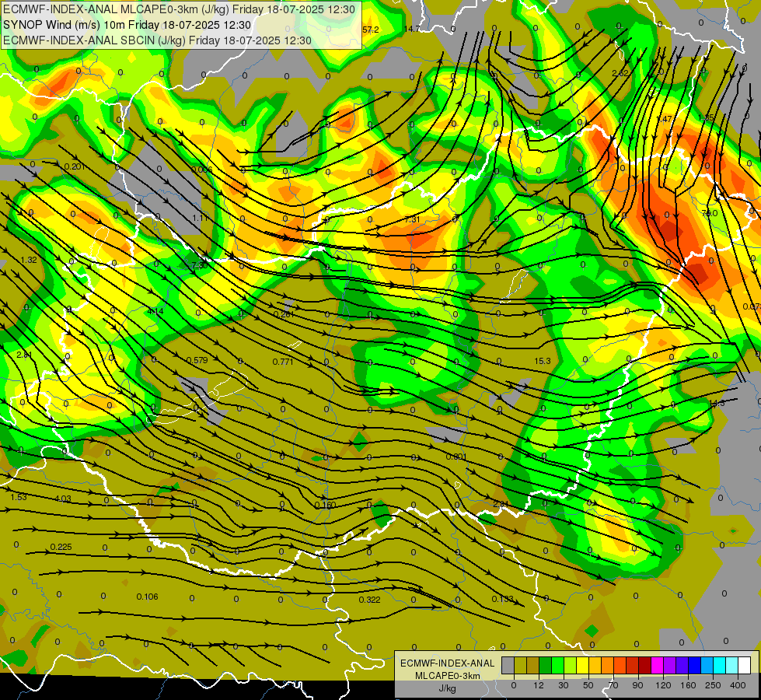Click the legend tick value 50
The width and height of the screenshot is (761, 700).
pyautogui.click(x=588, y=685)
